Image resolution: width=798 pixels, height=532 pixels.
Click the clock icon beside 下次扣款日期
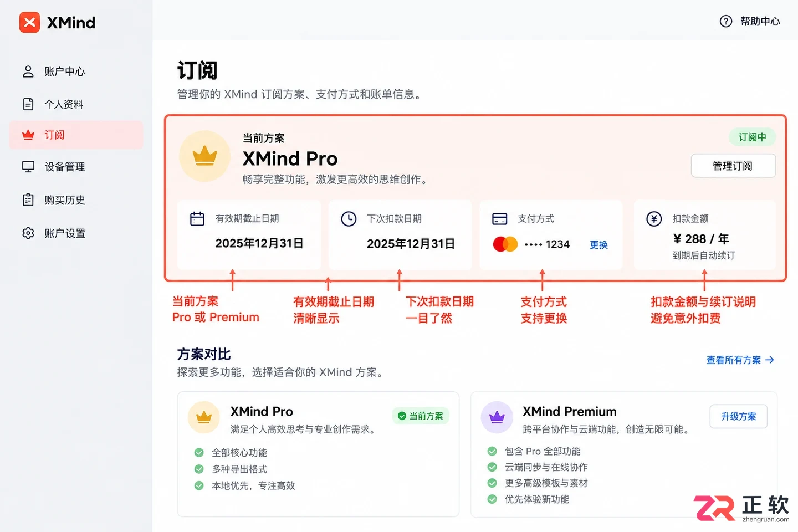[349, 219]
